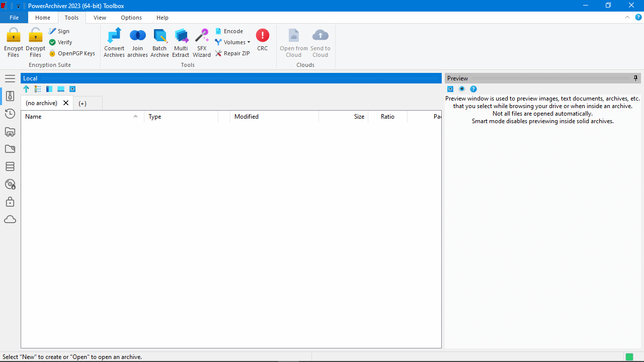Open the File menu
Image resolution: width=644 pixels, height=362 pixels.
tap(14, 18)
